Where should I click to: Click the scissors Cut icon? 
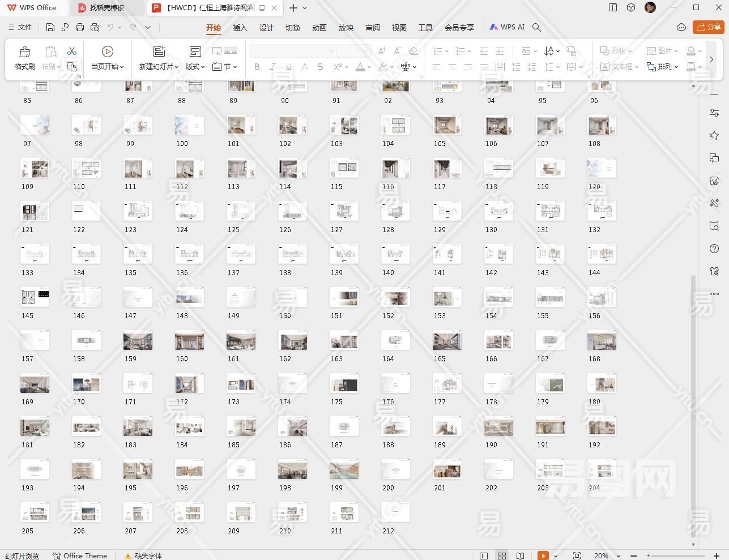coord(72,52)
